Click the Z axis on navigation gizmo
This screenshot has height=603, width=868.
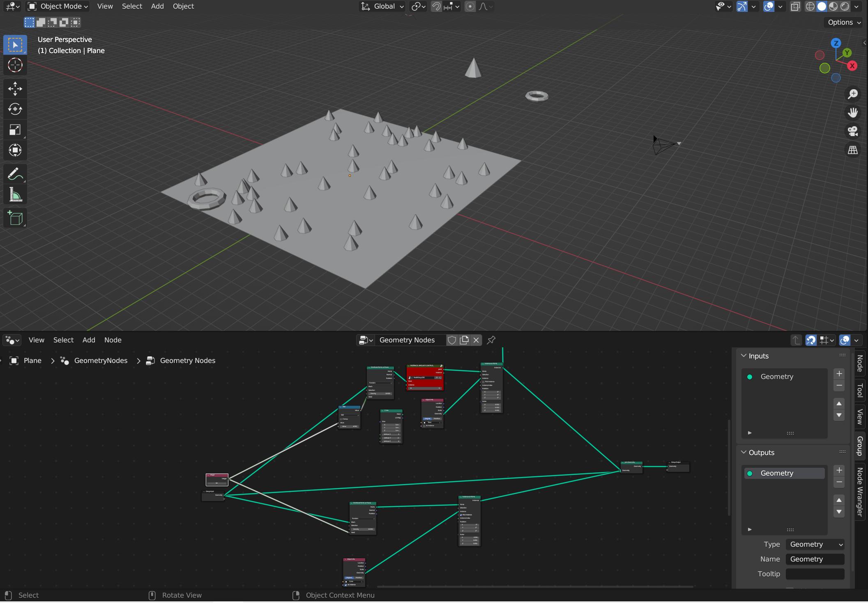click(x=836, y=43)
